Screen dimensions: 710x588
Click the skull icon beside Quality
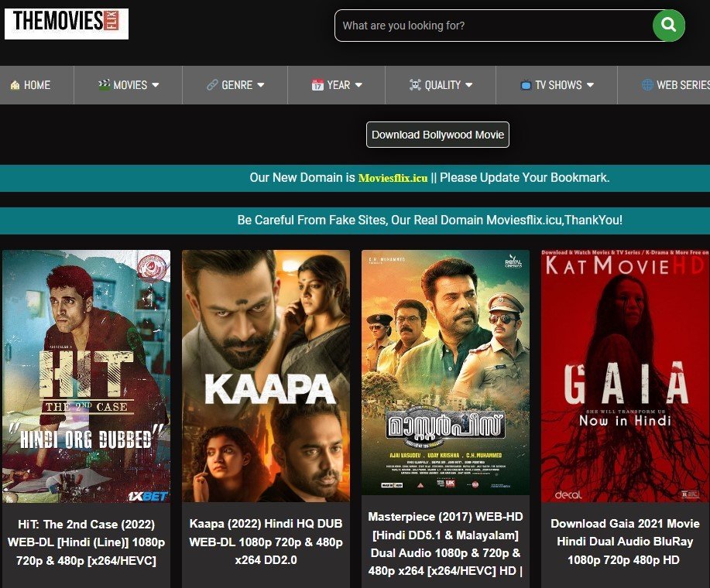point(415,85)
